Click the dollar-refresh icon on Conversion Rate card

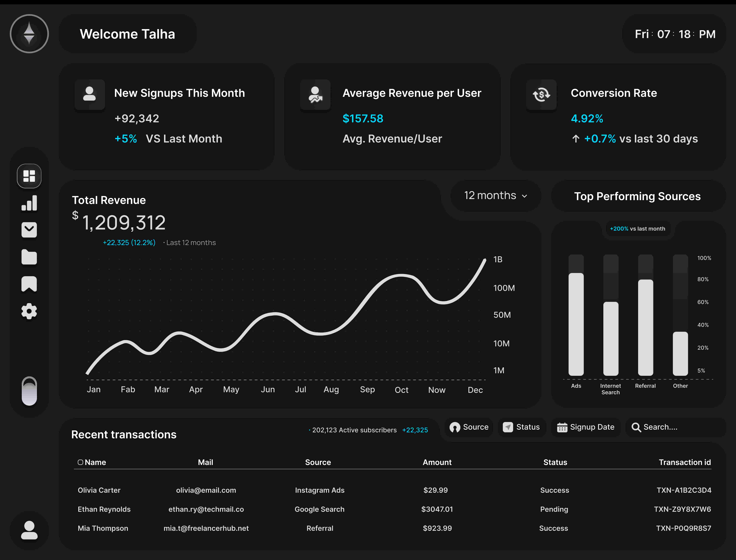[x=541, y=94]
